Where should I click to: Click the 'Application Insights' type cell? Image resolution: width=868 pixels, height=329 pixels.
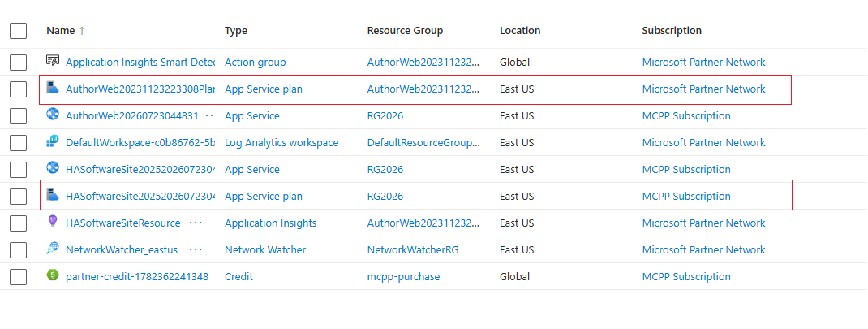coord(271,223)
